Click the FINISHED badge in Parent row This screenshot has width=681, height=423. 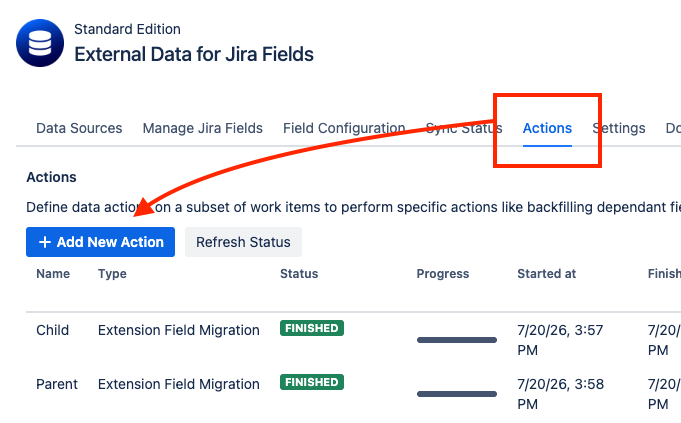[x=312, y=382]
